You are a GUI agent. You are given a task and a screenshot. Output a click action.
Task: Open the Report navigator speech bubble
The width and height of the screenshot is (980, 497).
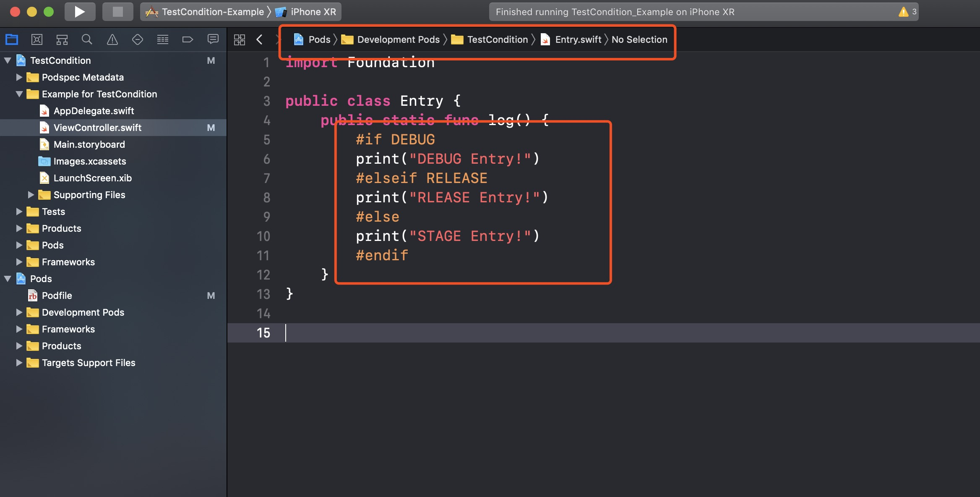point(213,39)
